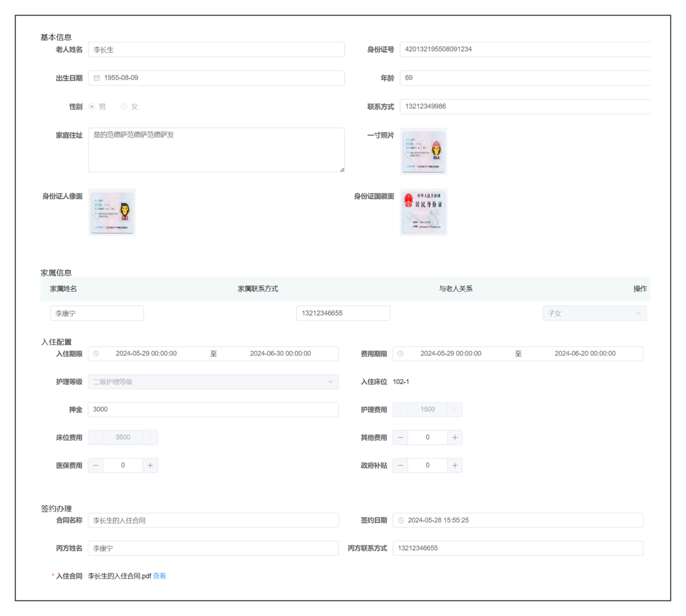Expand the 二级护理等级 nursing level dropdown
This screenshot has height=616, width=686.
[x=213, y=381]
